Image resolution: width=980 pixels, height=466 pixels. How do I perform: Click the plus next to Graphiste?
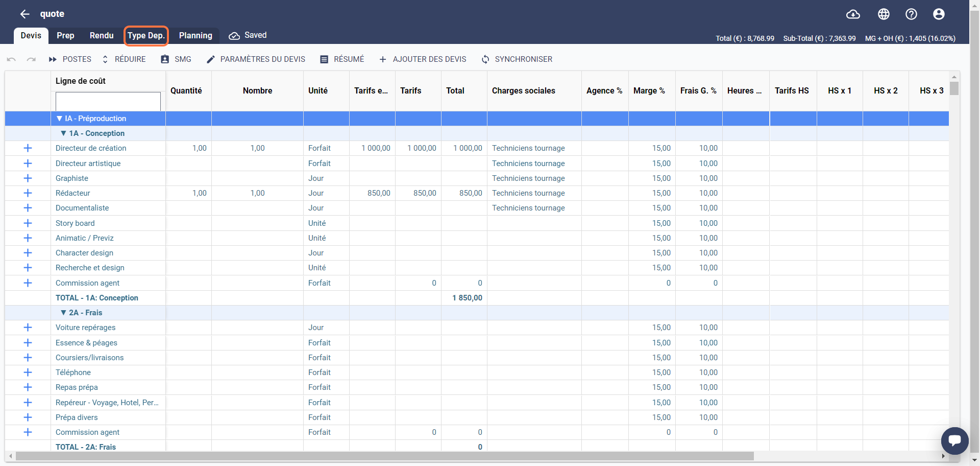click(x=28, y=178)
